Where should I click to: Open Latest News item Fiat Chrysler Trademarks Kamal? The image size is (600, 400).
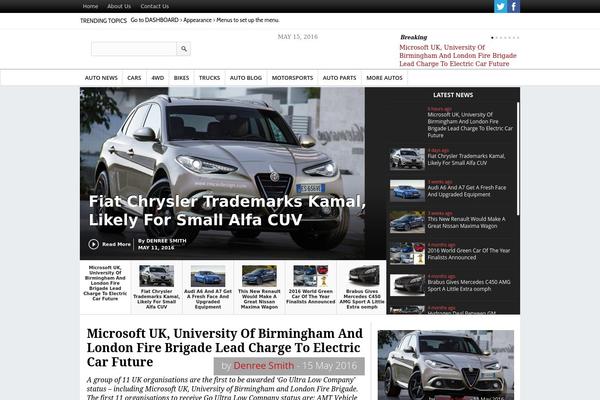pos(466,160)
